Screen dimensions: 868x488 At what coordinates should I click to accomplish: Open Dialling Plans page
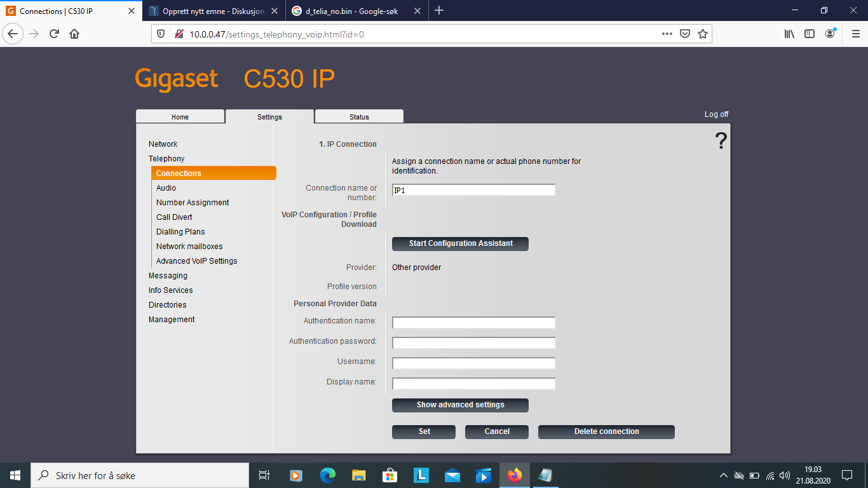pos(180,232)
